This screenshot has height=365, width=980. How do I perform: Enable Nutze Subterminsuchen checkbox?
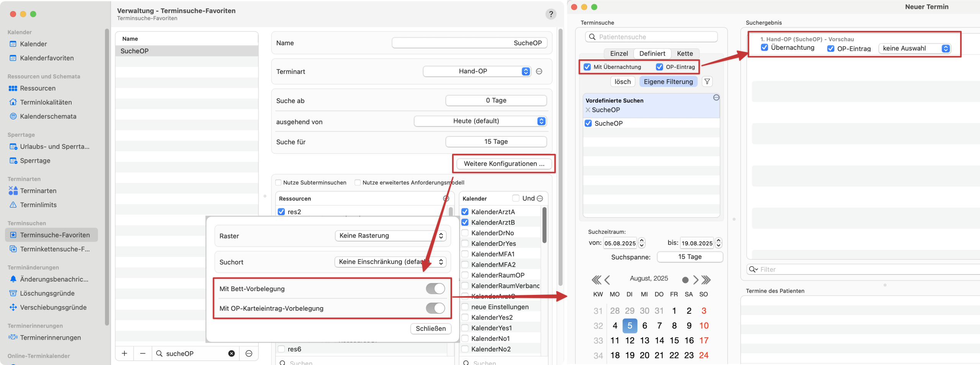(x=279, y=183)
